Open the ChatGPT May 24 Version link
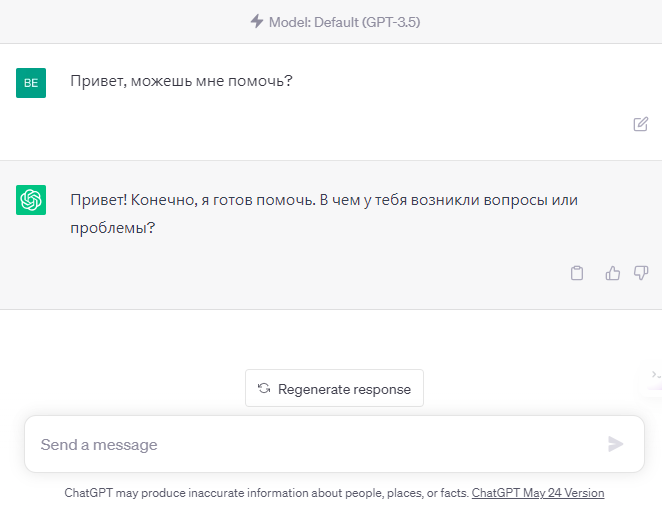 point(538,493)
